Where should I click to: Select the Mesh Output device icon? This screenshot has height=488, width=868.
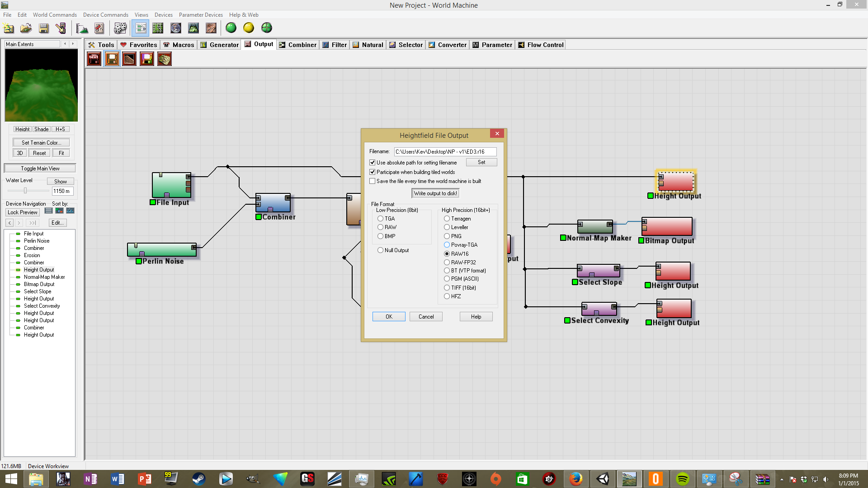pos(164,59)
